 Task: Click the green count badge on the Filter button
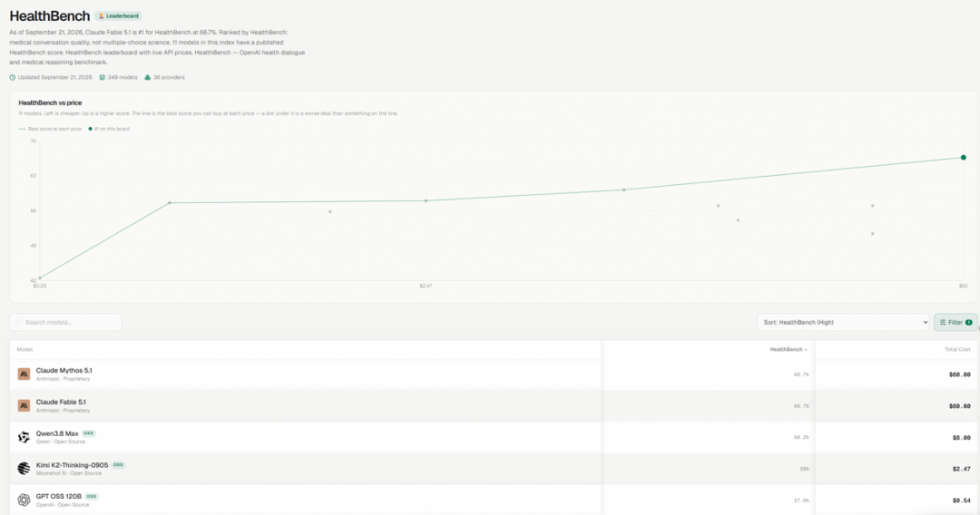[x=969, y=322]
